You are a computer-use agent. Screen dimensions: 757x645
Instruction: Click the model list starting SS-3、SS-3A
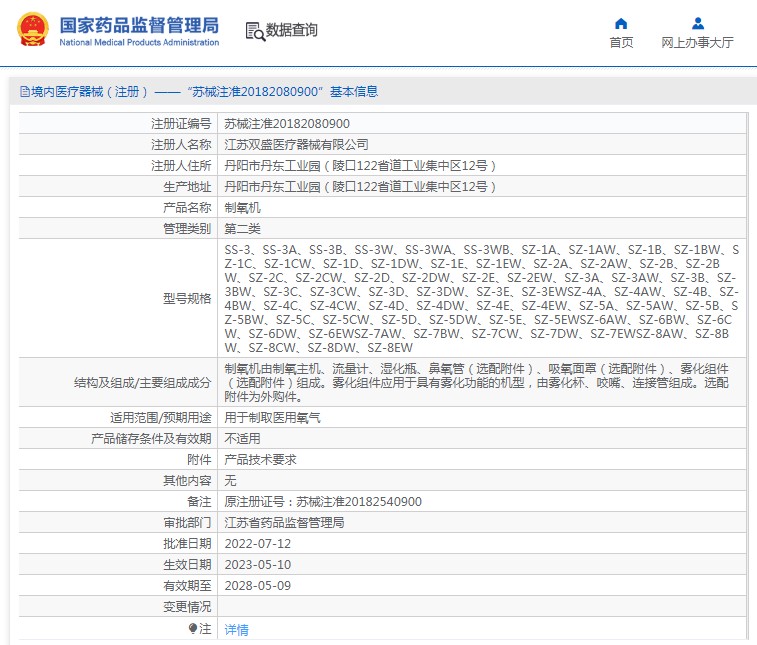tap(481, 298)
